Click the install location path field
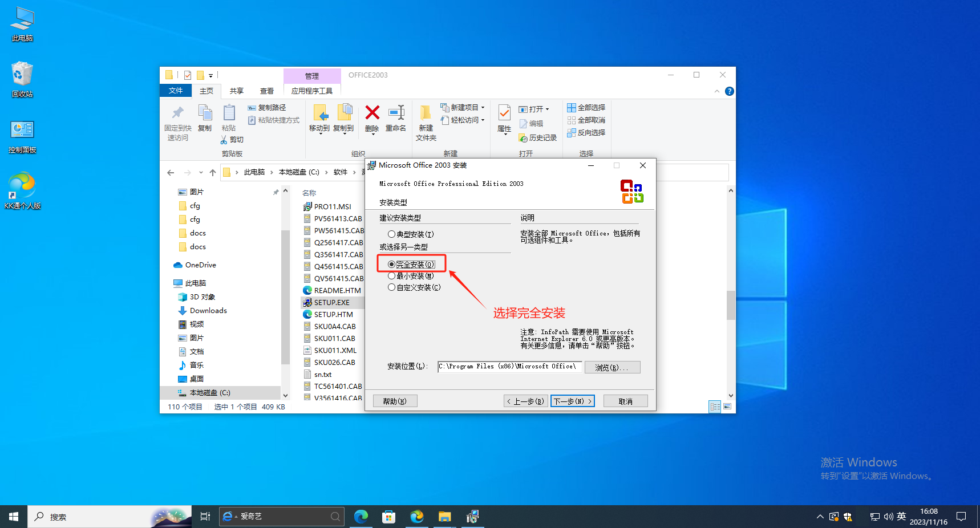This screenshot has height=528, width=980. [x=509, y=367]
